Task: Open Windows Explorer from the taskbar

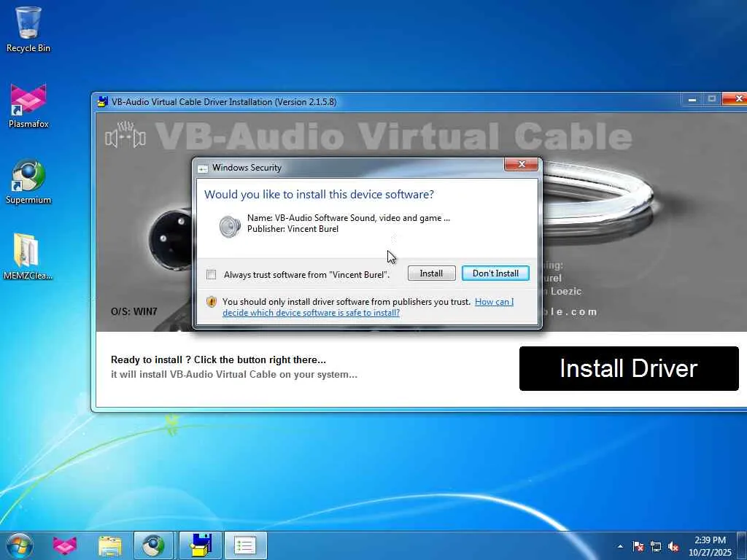Action: coord(110,545)
